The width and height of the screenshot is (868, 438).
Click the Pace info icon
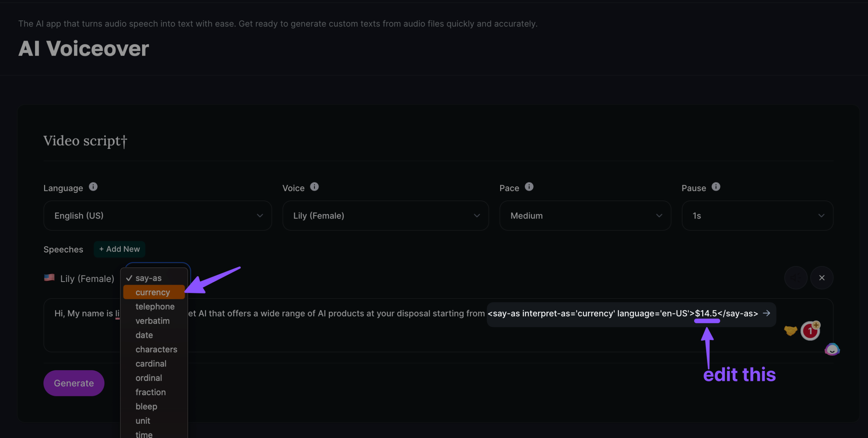pyautogui.click(x=529, y=187)
